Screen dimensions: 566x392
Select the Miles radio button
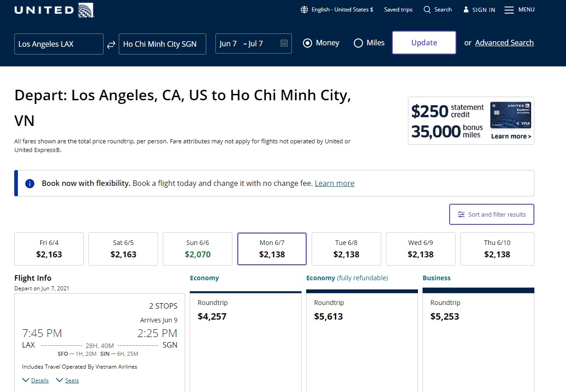click(358, 43)
